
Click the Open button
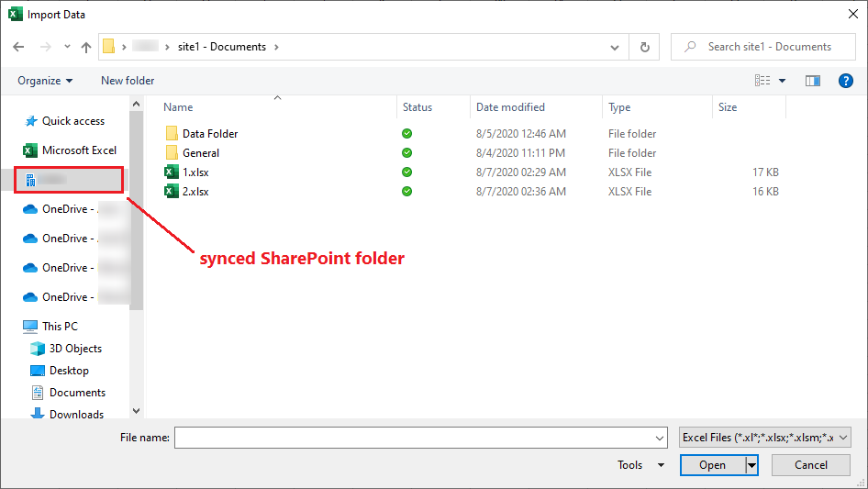pos(712,465)
